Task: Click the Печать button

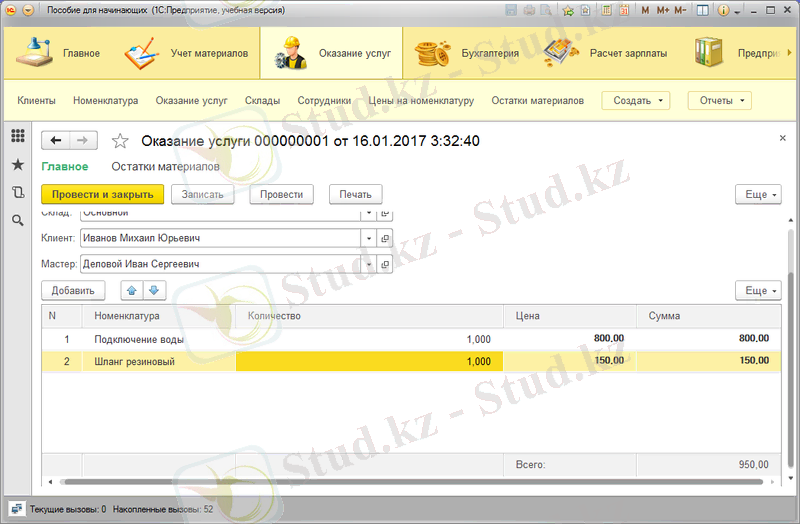Action: coord(356,194)
